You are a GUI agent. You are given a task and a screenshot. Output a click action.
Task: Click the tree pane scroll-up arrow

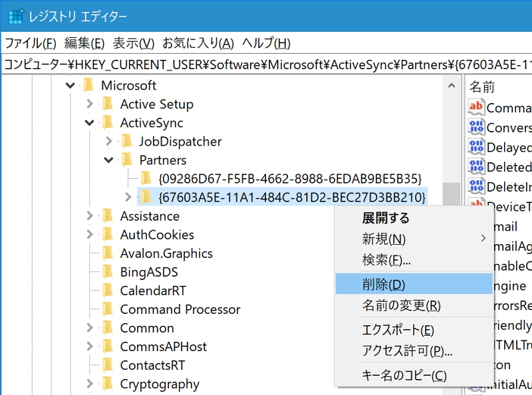click(452, 86)
